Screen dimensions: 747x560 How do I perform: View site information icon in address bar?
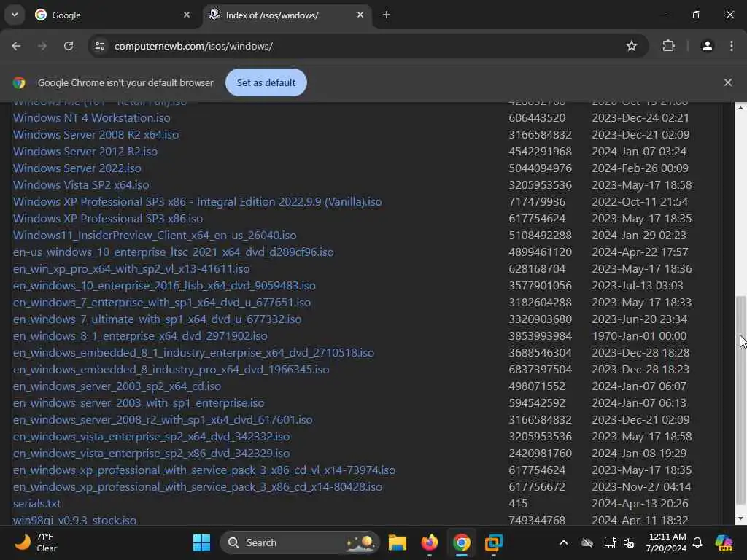tap(99, 46)
